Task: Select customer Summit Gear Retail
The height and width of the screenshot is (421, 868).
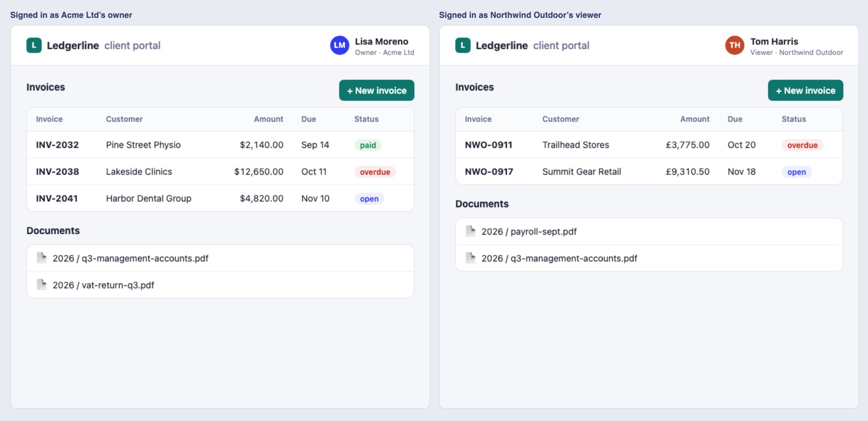Action: pyautogui.click(x=582, y=172)
